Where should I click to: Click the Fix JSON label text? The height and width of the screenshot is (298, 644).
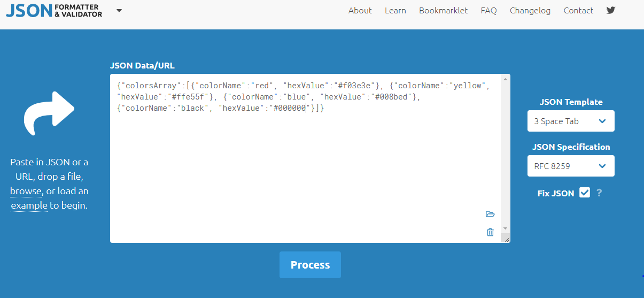[556, 193]
